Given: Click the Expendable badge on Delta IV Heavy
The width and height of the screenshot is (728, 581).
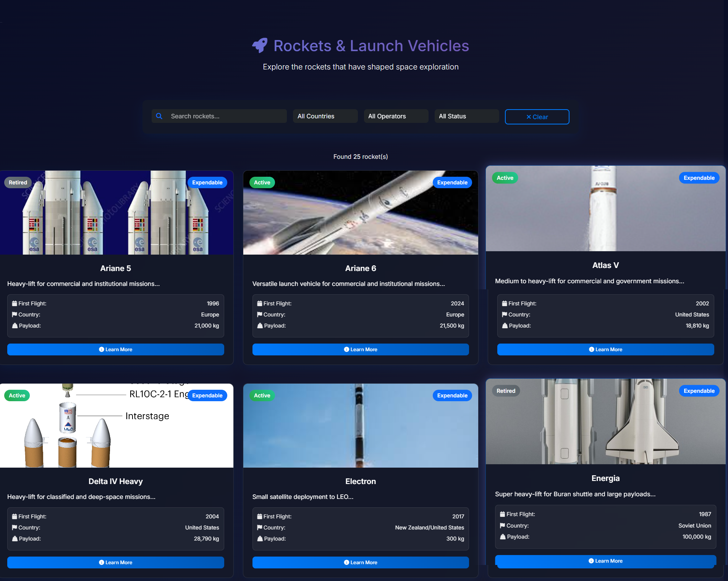Looking at the screenshot, I should (207, 395).
